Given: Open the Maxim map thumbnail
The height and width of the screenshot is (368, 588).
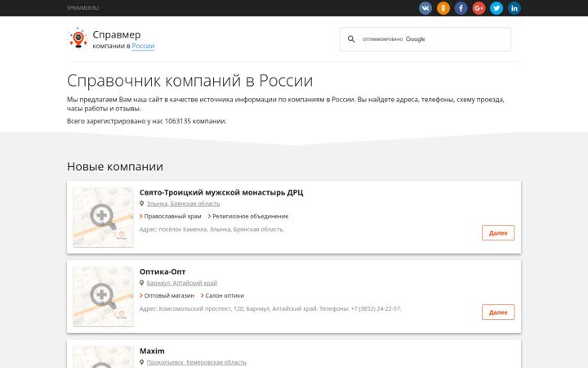Looking at the screenshot, I should point(103,357).
